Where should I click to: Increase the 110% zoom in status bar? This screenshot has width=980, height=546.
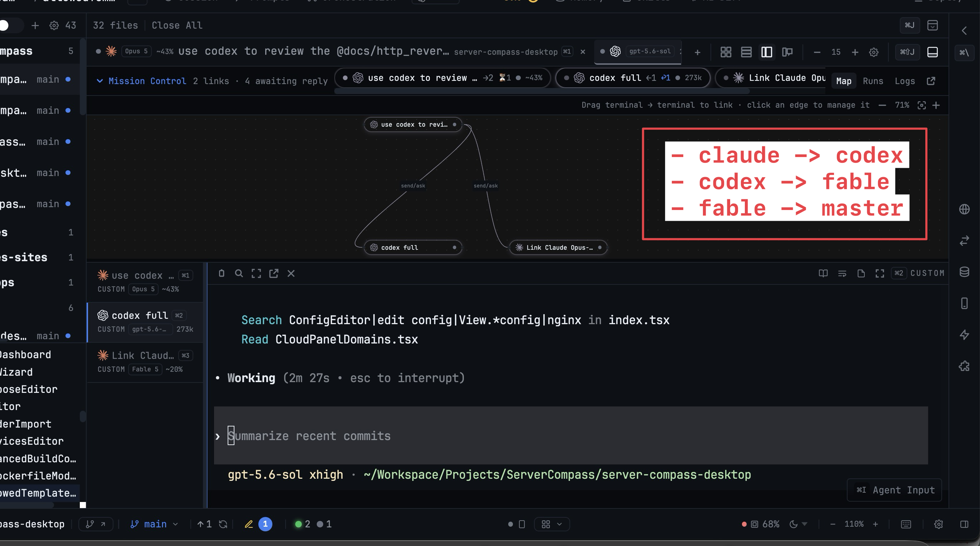(875, 524)
